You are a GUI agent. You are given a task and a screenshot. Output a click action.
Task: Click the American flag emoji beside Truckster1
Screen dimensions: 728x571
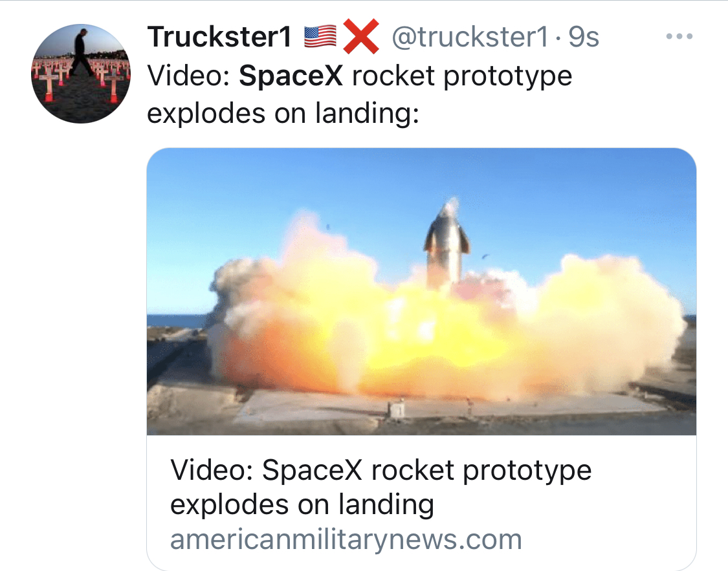(320, 37)
